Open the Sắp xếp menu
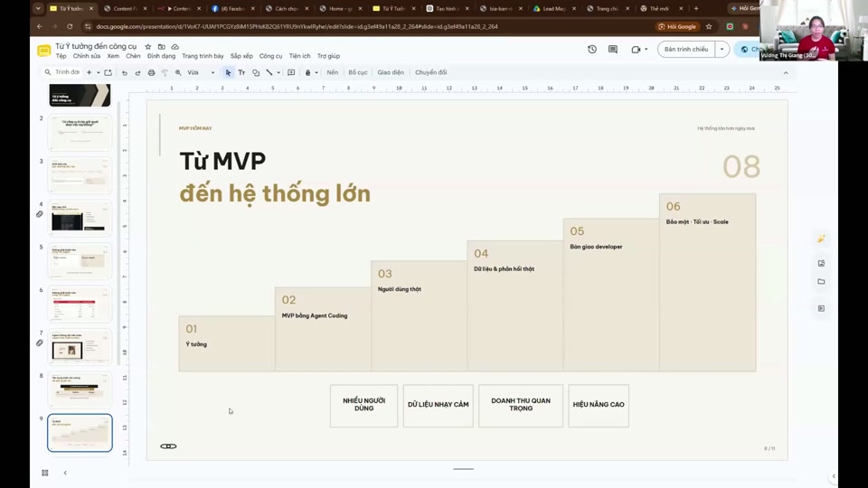868x488 pixels. tap(242, 56)
